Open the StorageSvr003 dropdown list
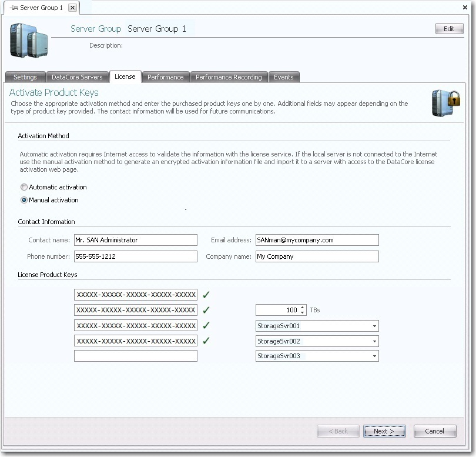 (x=374, y=356)
